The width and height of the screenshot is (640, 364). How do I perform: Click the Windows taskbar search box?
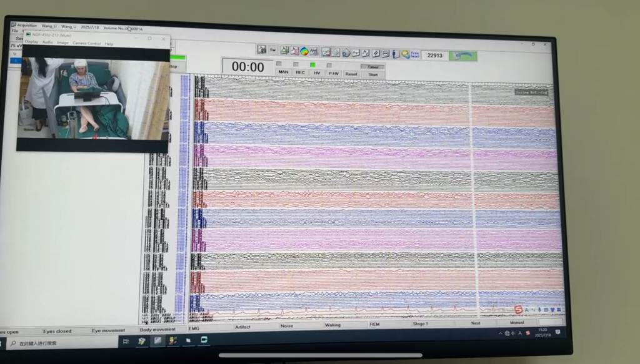coord(62,343)
